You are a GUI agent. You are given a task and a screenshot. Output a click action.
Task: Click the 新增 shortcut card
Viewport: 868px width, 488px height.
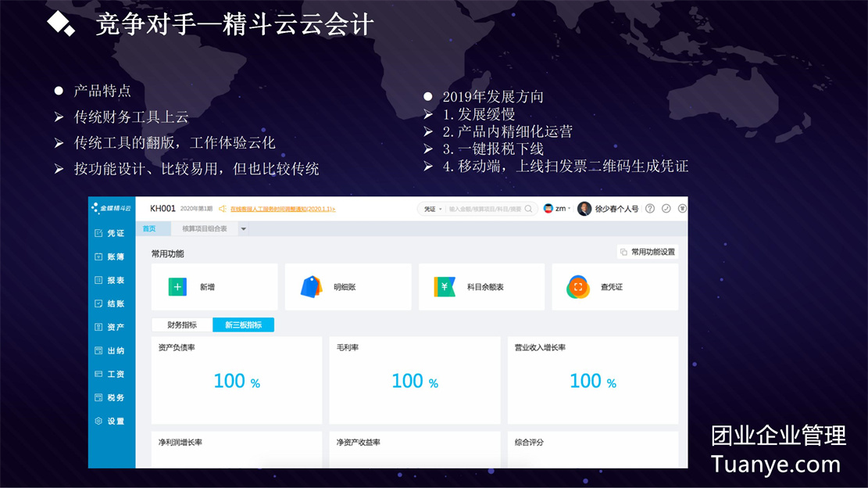pos(215,287)
